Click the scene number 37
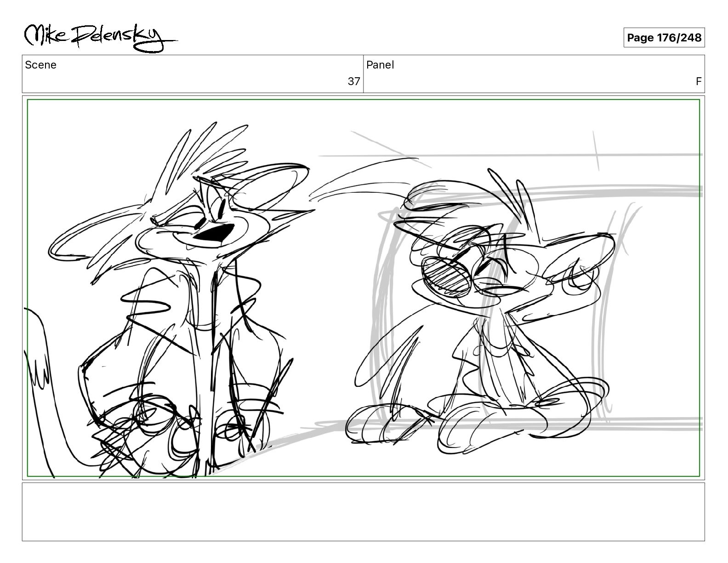The width and height of the screenshot is (728, 563). point(353,81)
